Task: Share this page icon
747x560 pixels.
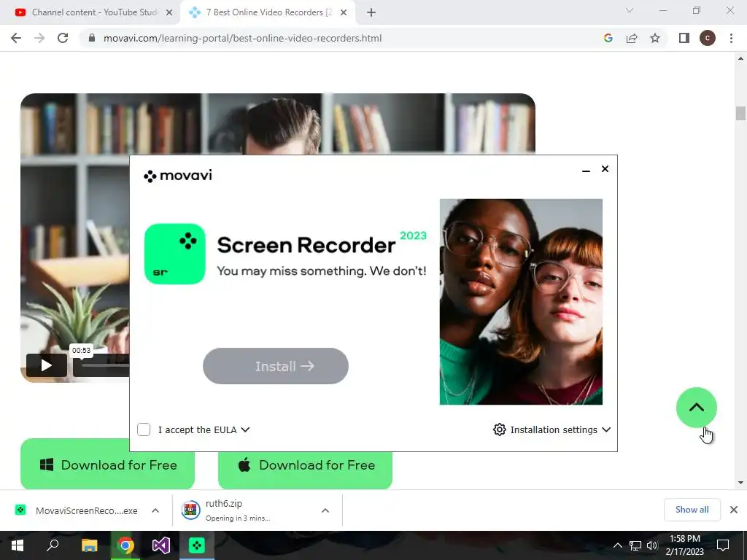Action: [632, 38]
